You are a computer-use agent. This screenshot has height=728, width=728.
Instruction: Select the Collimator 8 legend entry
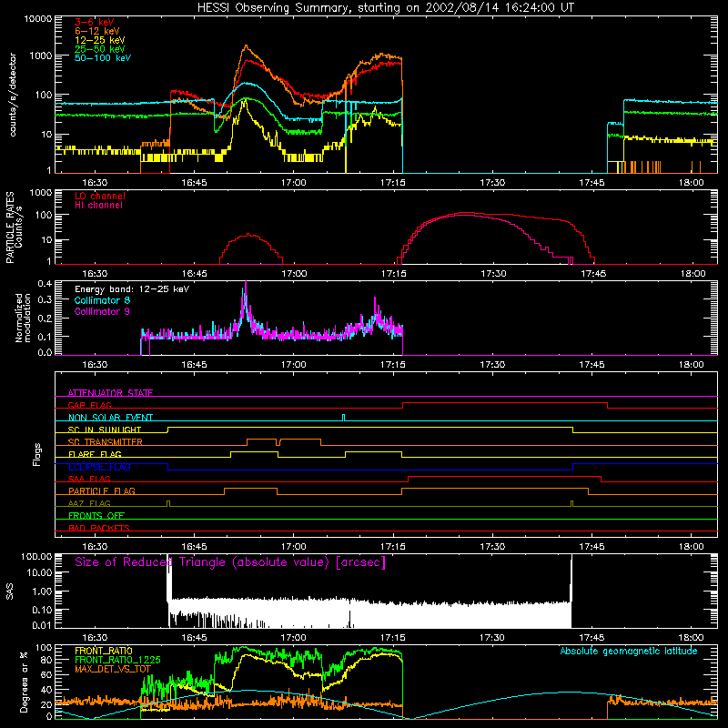(x=102, y=300)
